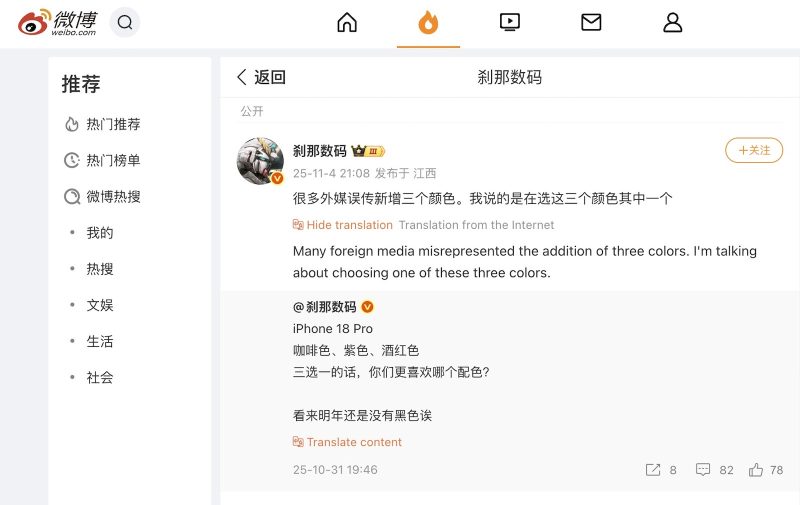
Task: Click the 公开 visibility label
Action: tap(252, 111)
